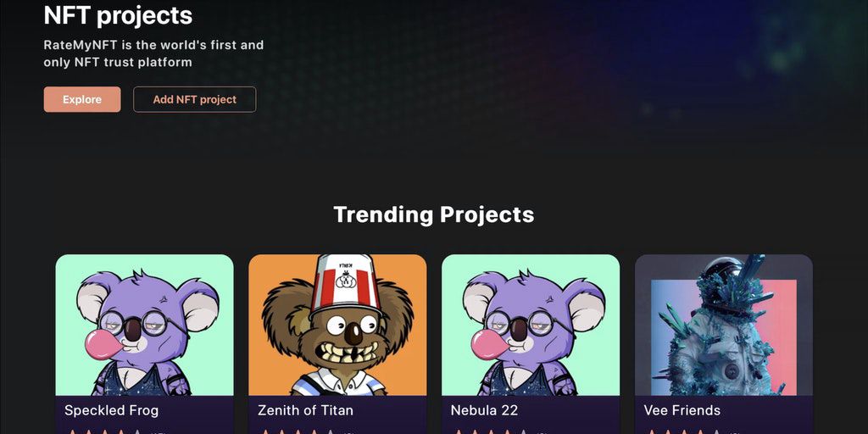Click the star rating under Speckled Frog
Image resolution: width=868 pixels, height=434 pixels.
pos(104,431)
